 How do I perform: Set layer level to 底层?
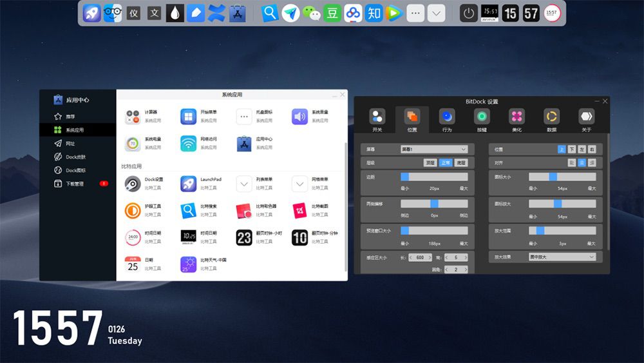[x=461, y=162]
